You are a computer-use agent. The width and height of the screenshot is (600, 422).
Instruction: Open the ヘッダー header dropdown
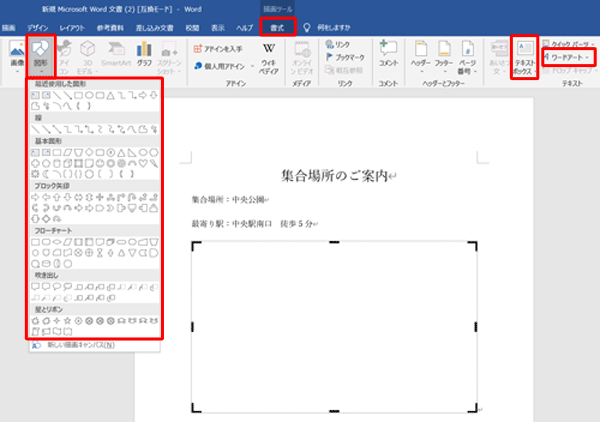[x=421, y=57]
